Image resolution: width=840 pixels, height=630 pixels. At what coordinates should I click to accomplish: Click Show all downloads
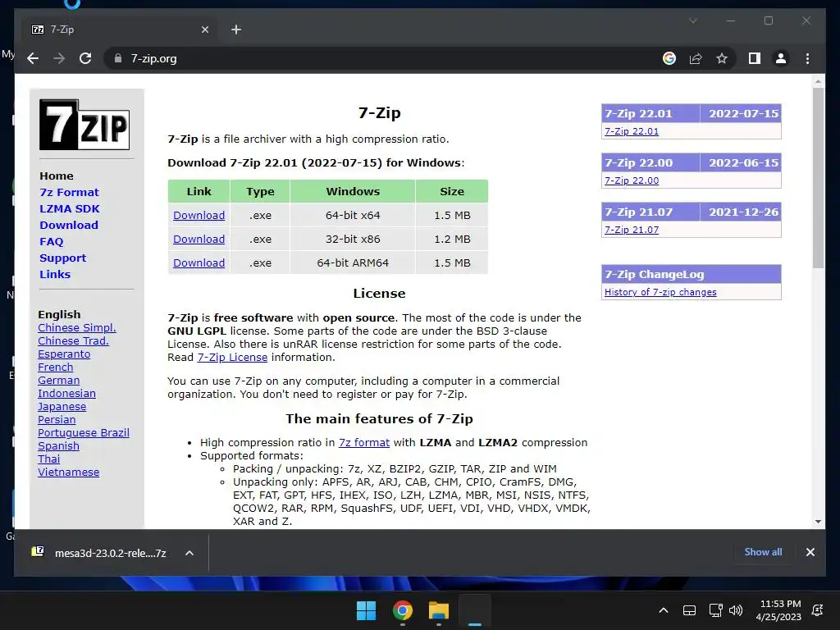coord(763,552)
